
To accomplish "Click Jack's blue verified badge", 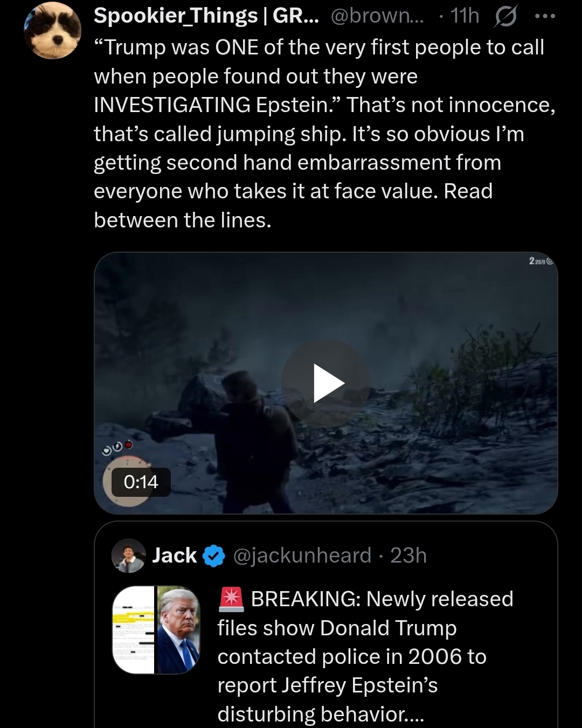I will [x=214, y=556].
